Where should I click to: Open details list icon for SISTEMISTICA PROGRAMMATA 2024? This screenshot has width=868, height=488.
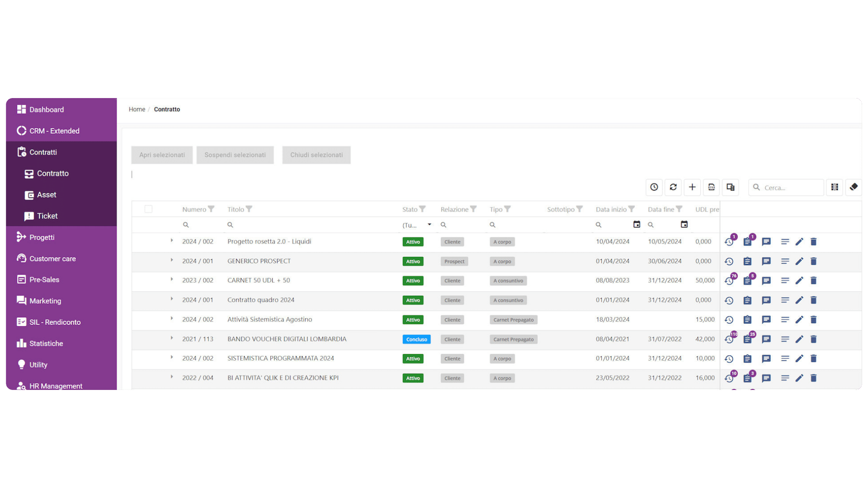[785, 358]
